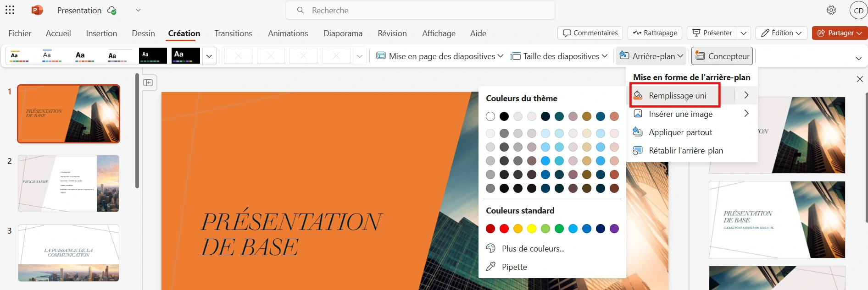Open the settings gear icon
Viewport: 868px width, 290px height.
click(x=831, y=10)
